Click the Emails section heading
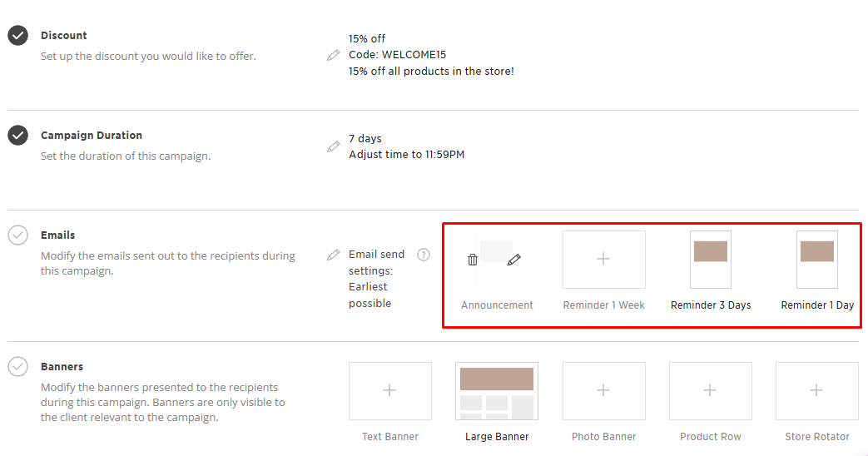Image resolution: width=868 pixels, height=456 pixels. (x=58, y=235)
